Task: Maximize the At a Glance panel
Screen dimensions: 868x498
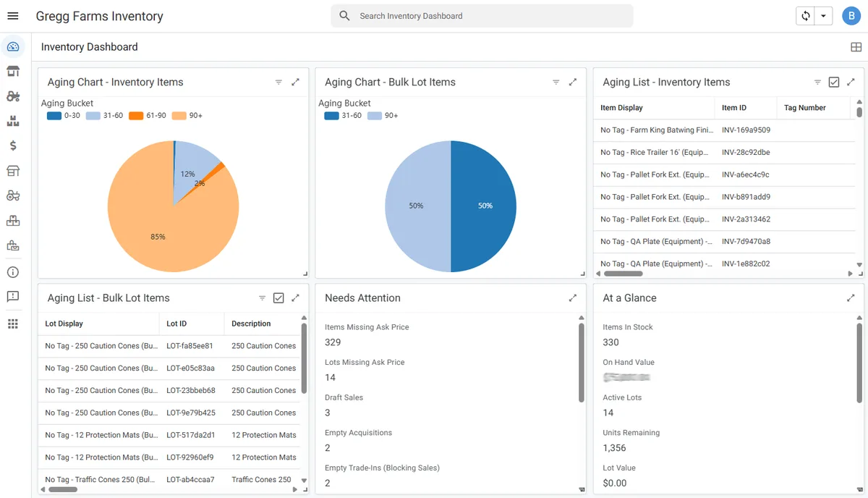Action: 851,298
